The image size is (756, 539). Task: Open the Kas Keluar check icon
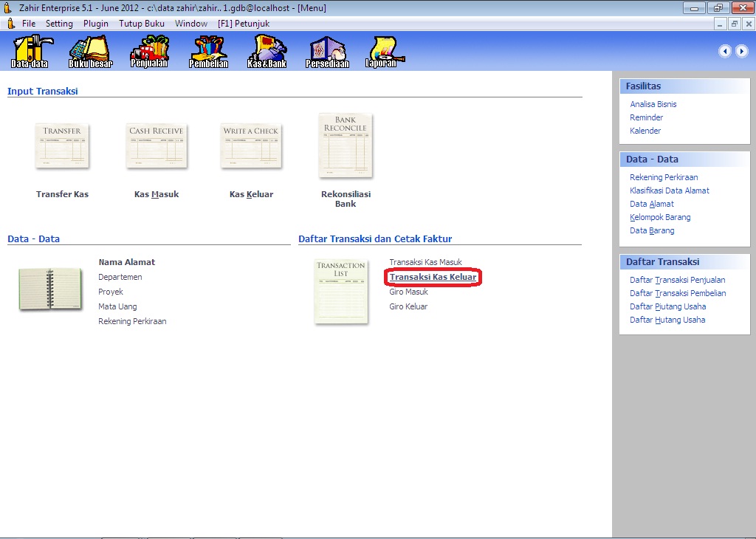pyautogui.click(x=251, y=146)
